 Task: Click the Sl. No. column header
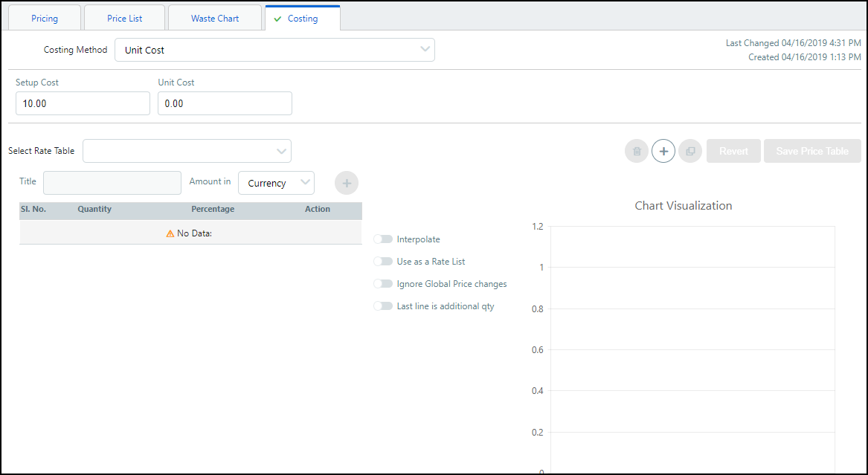coord(33,209)
